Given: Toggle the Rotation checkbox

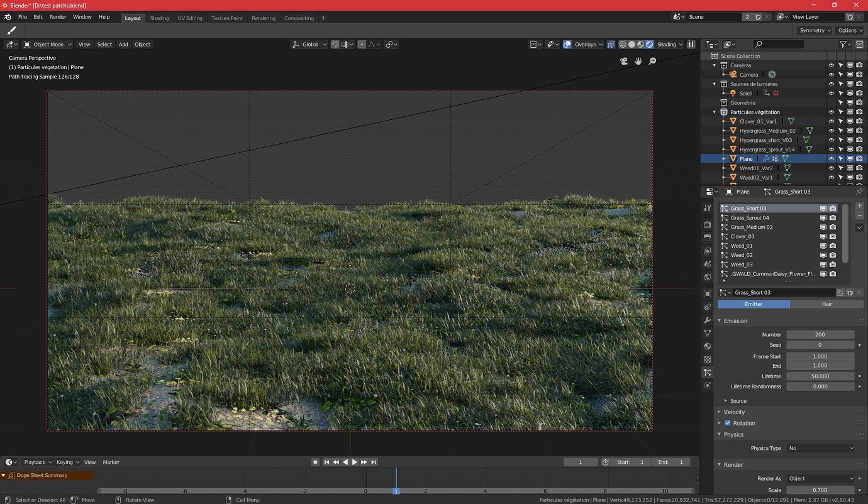Looking at the screenshot, I should tap(728, 423).
